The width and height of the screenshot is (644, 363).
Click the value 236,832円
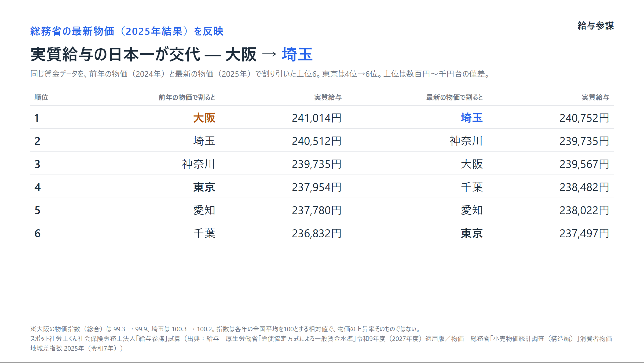(317, 233)
